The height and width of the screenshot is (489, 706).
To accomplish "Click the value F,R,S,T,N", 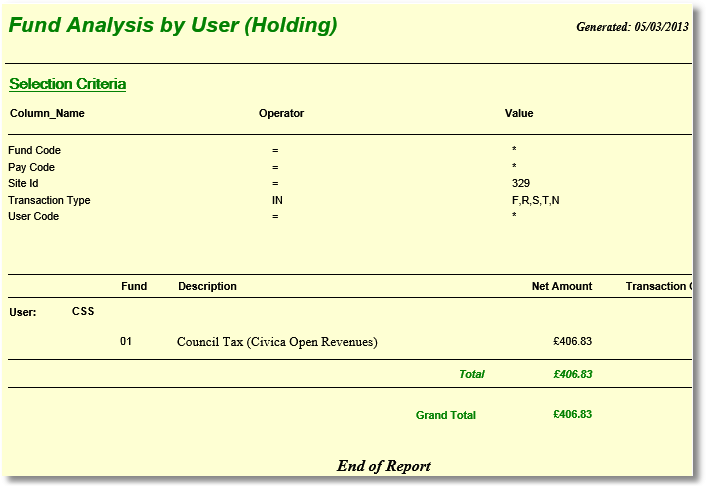I will 536,200.
